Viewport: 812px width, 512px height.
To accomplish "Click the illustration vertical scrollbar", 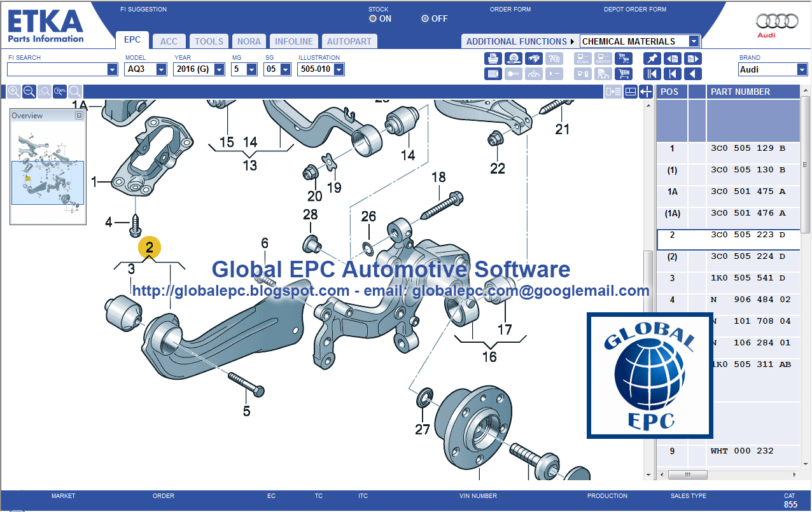I will click(648, 288).
